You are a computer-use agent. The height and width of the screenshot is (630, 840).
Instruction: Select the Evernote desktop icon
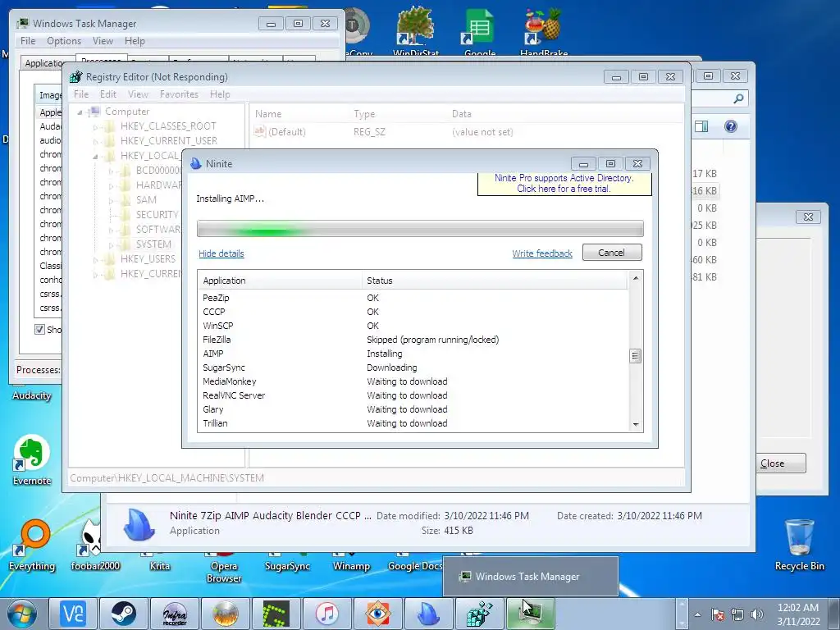32,459
